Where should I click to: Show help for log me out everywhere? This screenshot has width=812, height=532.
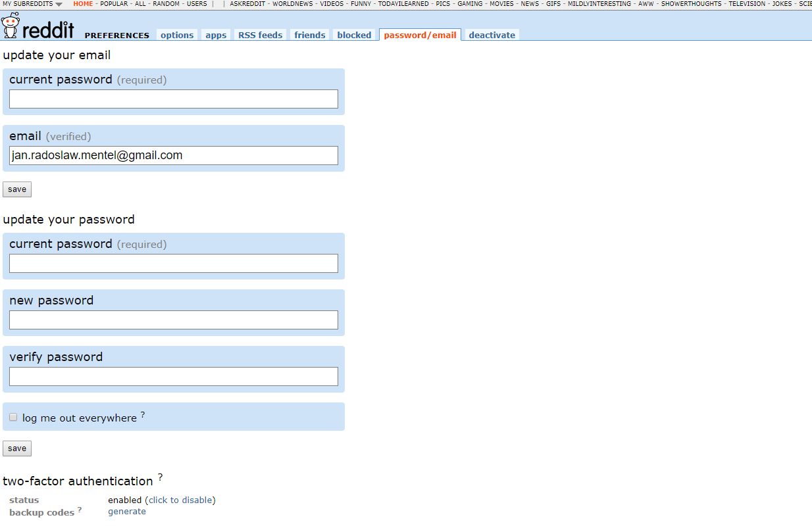[143, 415]
